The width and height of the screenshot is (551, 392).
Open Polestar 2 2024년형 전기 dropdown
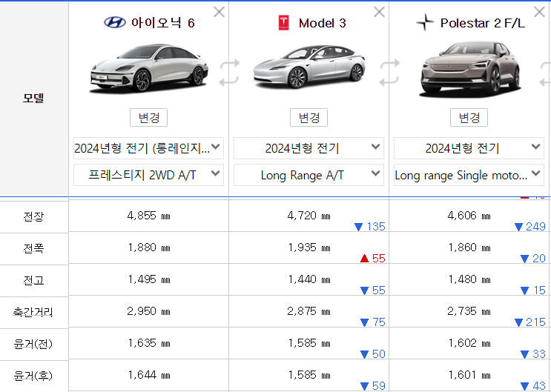point(469,148)
